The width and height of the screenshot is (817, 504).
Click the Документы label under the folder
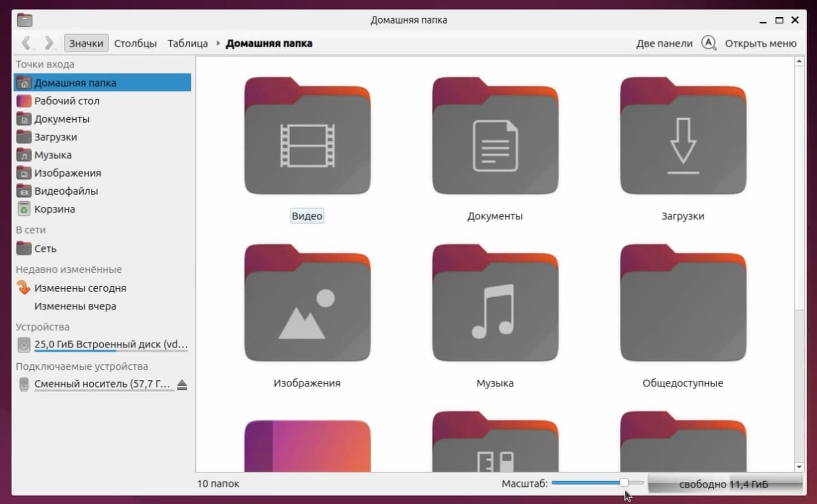click(x=495, y=216)
